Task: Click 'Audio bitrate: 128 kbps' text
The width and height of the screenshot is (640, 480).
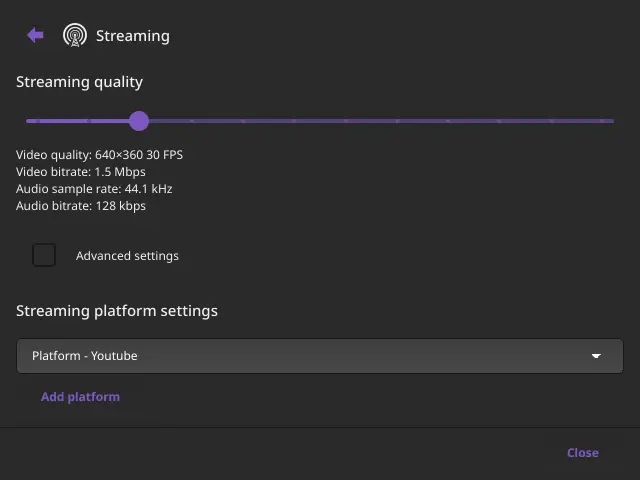Action: click(80, 206)
